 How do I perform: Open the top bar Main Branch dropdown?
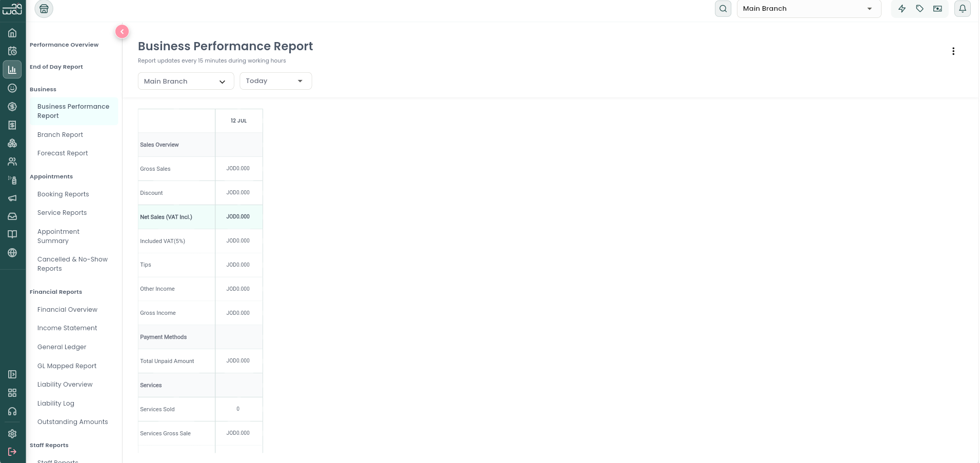809,9
